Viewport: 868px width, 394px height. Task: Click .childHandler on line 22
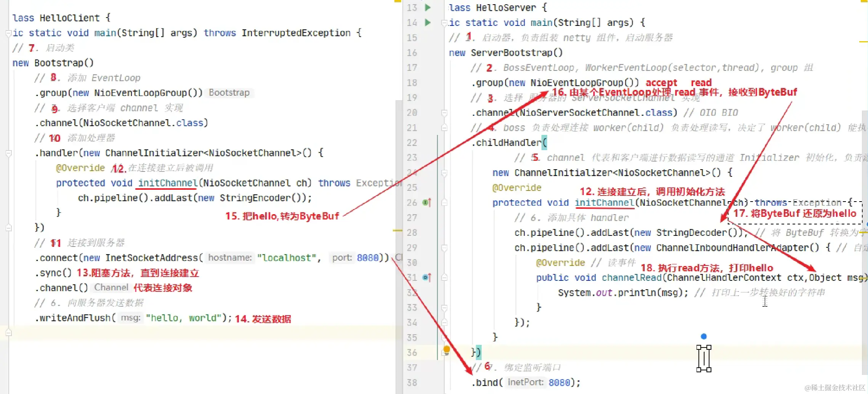(x=506, y=143)
